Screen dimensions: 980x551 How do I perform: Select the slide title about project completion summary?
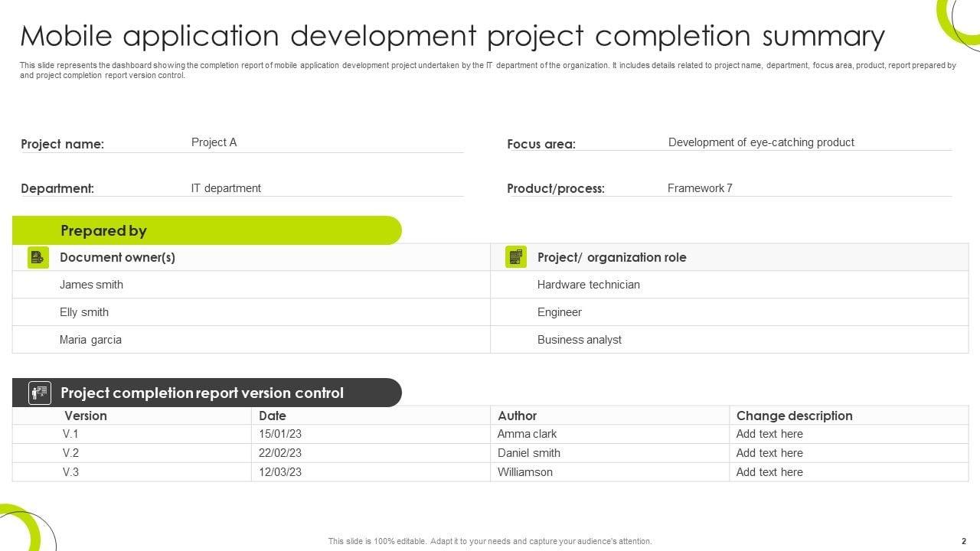(452, 36)
